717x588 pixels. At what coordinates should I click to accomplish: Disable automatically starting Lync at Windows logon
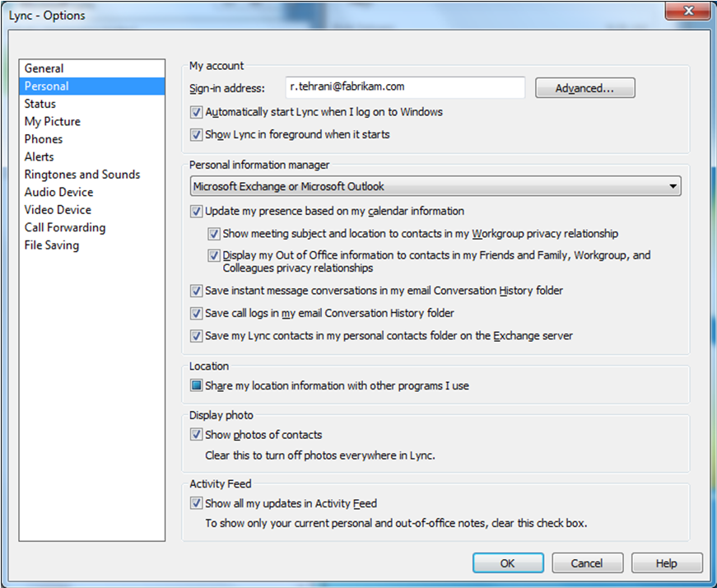[x=197, y=112]
